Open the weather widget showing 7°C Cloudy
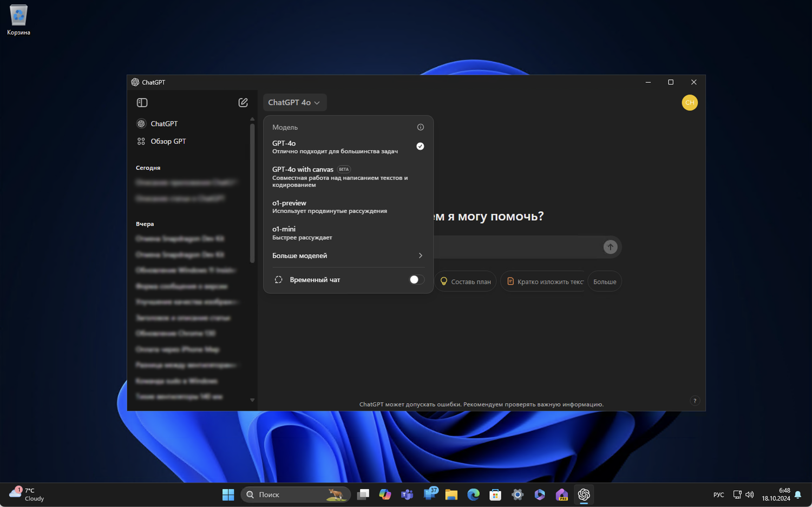 [27, 495]
